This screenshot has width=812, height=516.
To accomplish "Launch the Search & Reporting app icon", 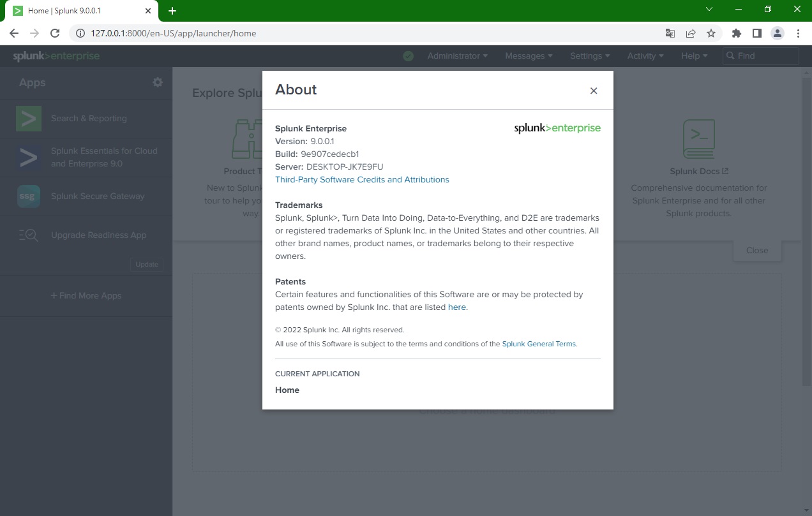I will click(29, 119).
